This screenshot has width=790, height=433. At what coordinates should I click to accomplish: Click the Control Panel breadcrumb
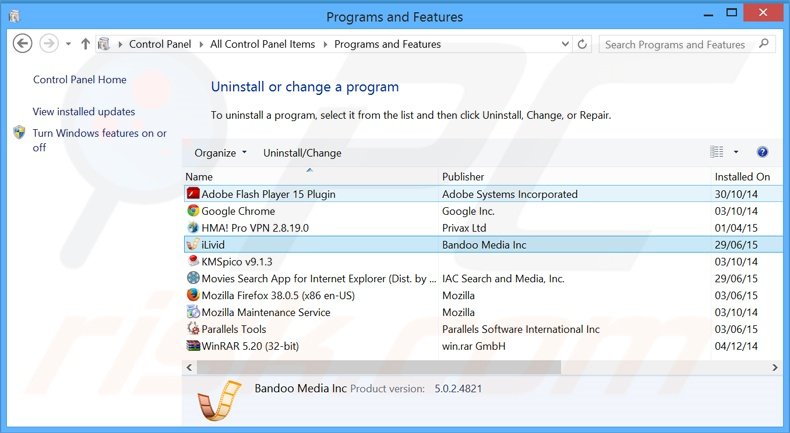160,44
